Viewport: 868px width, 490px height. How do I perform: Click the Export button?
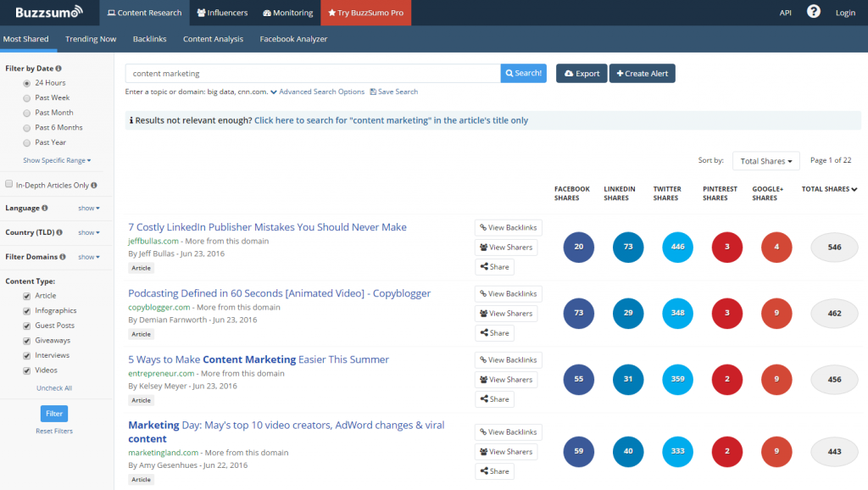click(x=581, y=73)
